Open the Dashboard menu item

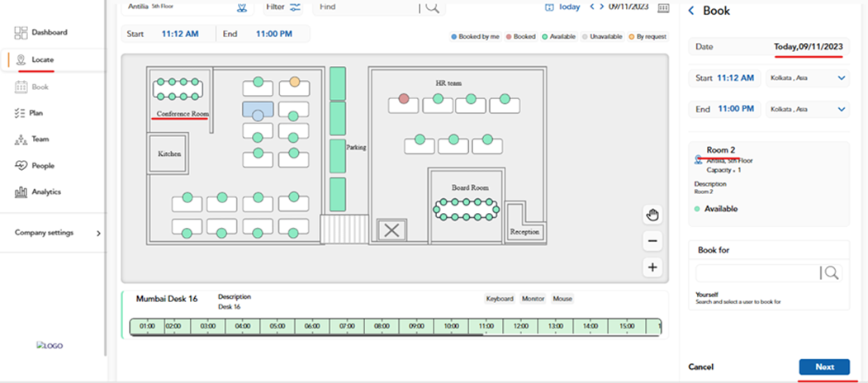(50, 33)
